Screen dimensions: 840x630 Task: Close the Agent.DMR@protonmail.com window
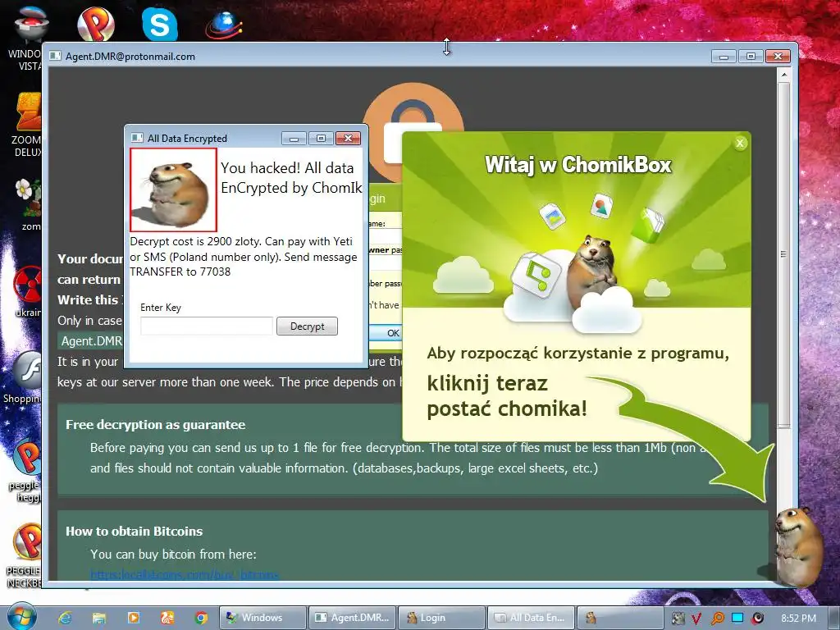coord(778,57)
